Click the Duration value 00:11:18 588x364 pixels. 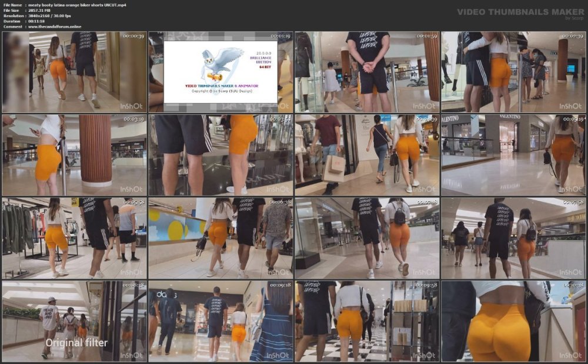(36, 21)
